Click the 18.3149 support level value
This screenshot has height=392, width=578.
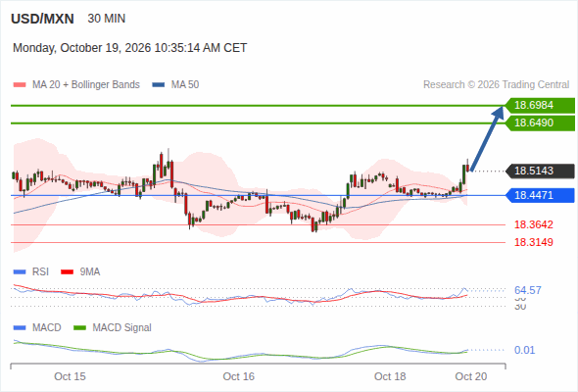tap(534, 242)
